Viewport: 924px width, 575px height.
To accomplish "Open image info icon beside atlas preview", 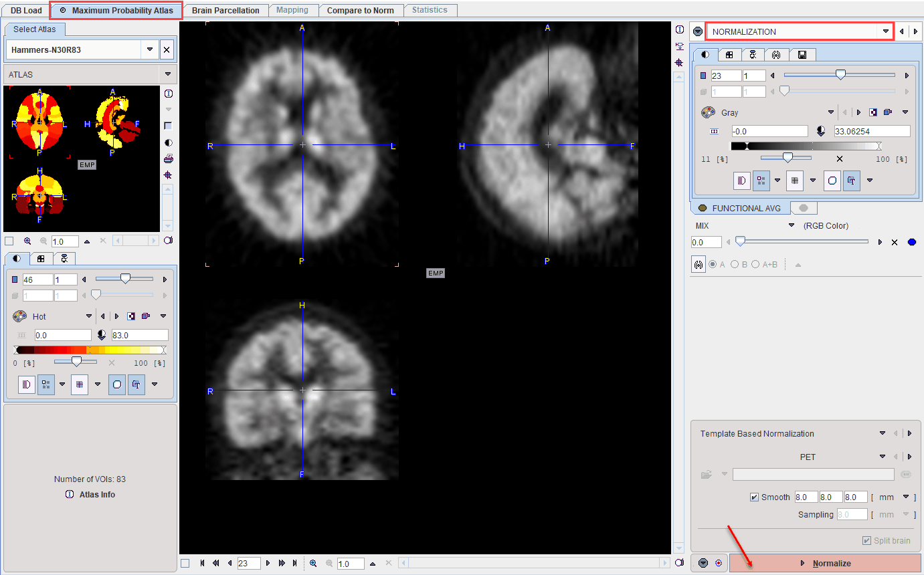I will (x=169, y=94).
